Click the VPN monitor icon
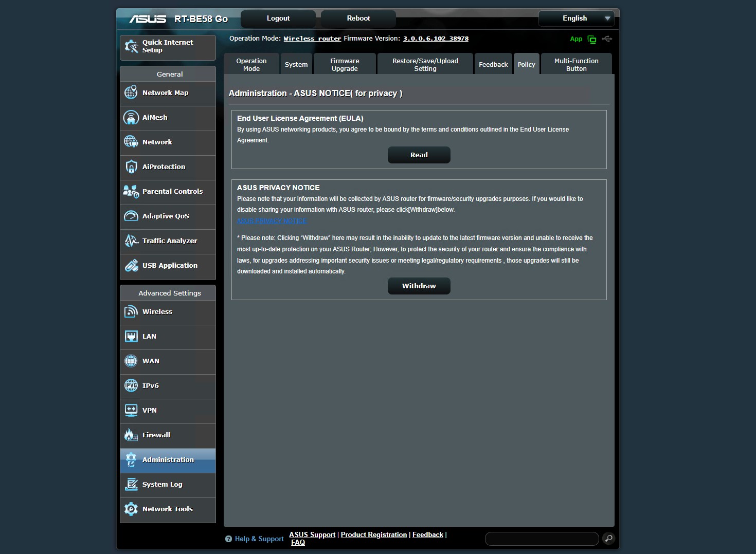Viewport: 756px width, 554px height. (131, 410)
